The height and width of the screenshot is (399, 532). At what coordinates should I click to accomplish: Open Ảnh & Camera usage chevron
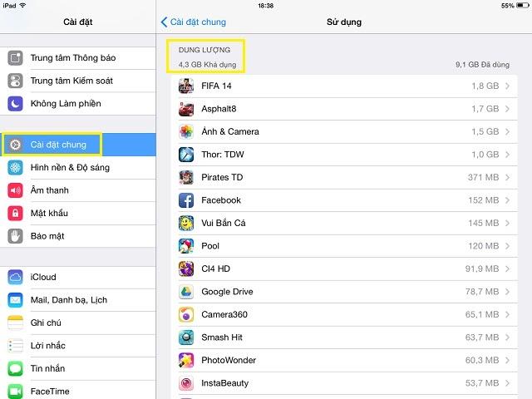(x=507, y=131)
